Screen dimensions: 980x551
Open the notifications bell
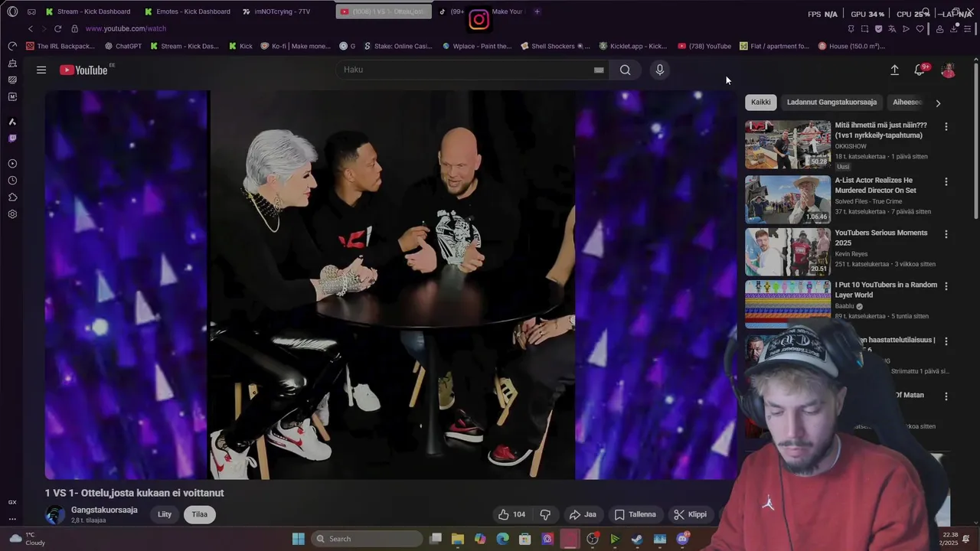pos(920,70)
